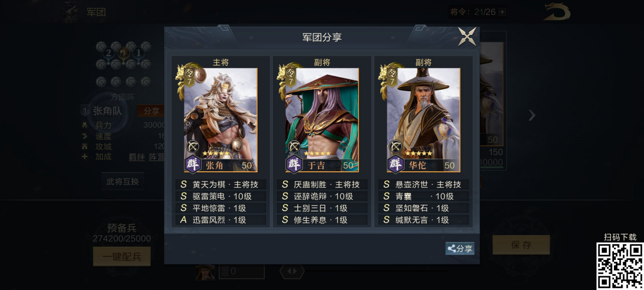Open 悬壶济世 main general skill
This screenshot has height=290, width=644.
[x=423, y=184]
